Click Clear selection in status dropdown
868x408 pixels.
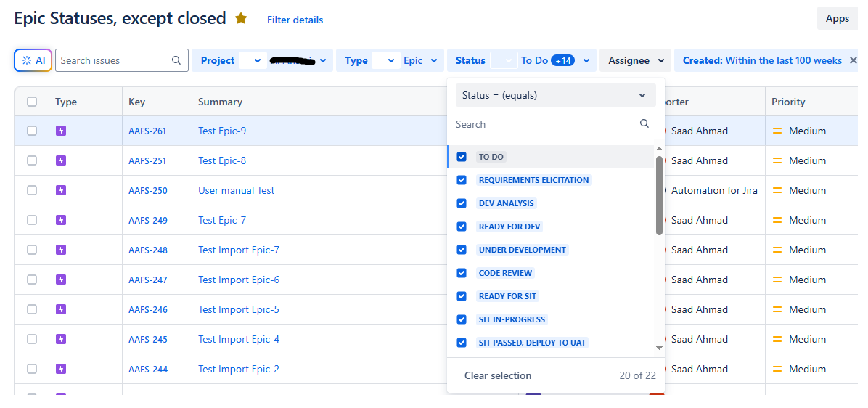tap(498, 375)
